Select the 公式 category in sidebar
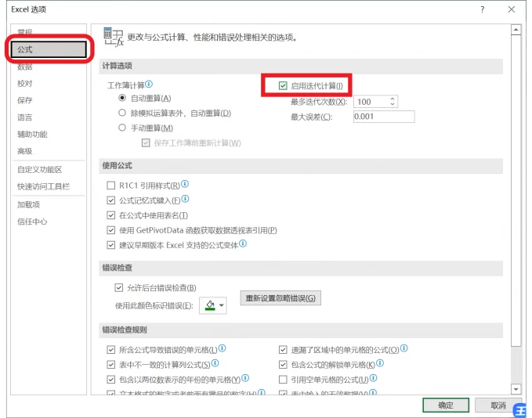Viewport: 532px width, 418px height. [x=49, y=49]
